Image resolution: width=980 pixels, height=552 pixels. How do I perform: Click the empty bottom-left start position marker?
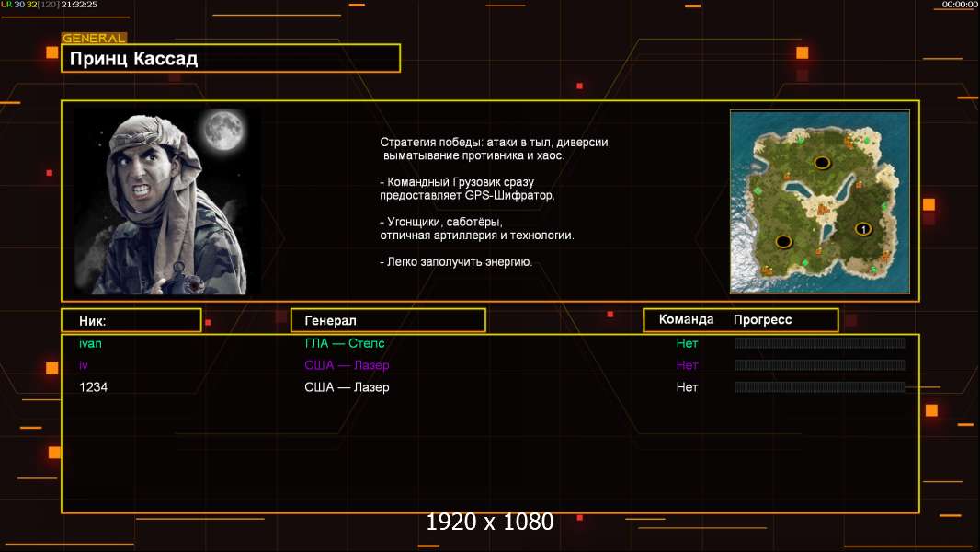click(782, 243)
